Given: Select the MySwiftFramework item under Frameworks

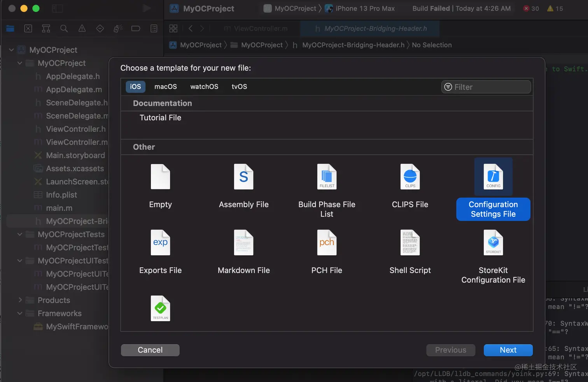Looking at the screenshot, I should tap(77, 326).
